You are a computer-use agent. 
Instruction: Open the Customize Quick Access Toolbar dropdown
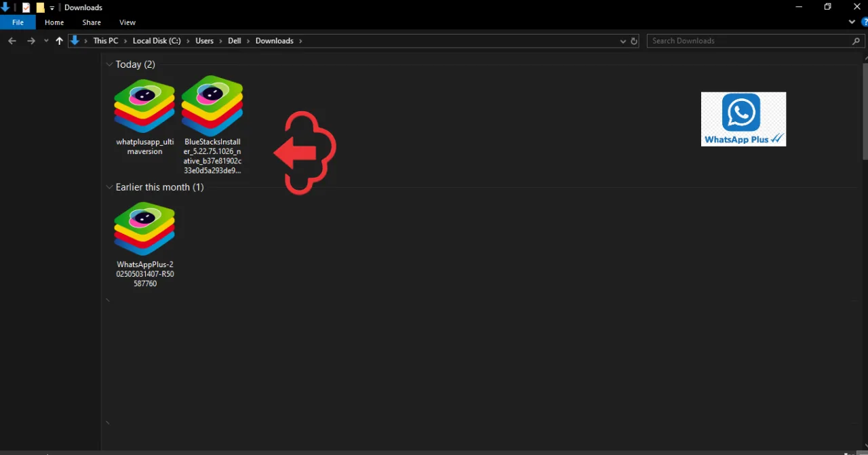point(52,8)
